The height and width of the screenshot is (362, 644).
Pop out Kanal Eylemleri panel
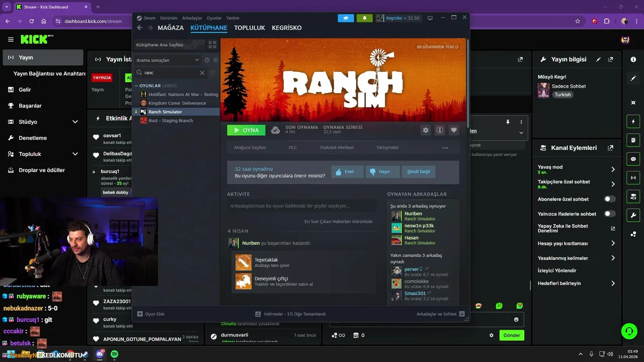610,148
